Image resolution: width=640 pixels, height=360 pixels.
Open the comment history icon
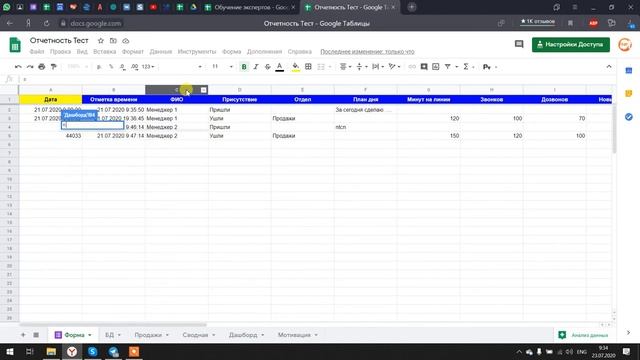(519, 44)
